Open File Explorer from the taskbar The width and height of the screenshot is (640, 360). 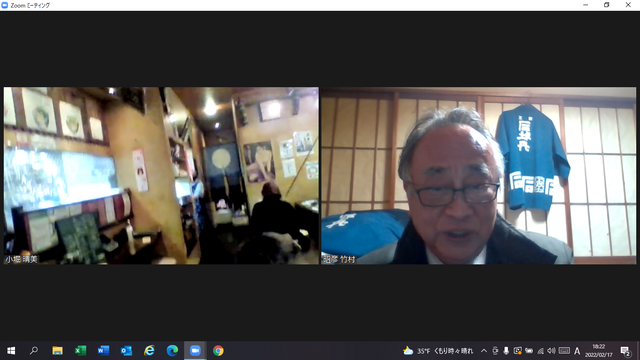click(57, 351)
